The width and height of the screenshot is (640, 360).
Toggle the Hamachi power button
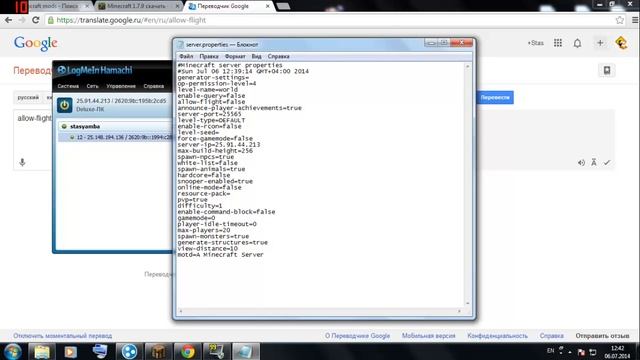[64, 105]
